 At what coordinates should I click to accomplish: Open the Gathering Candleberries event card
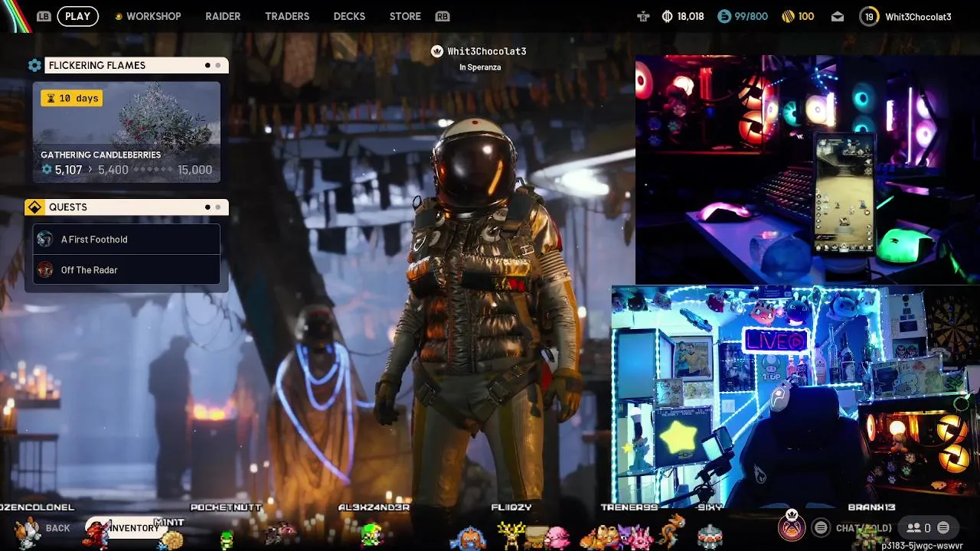(x=126, y=132)
